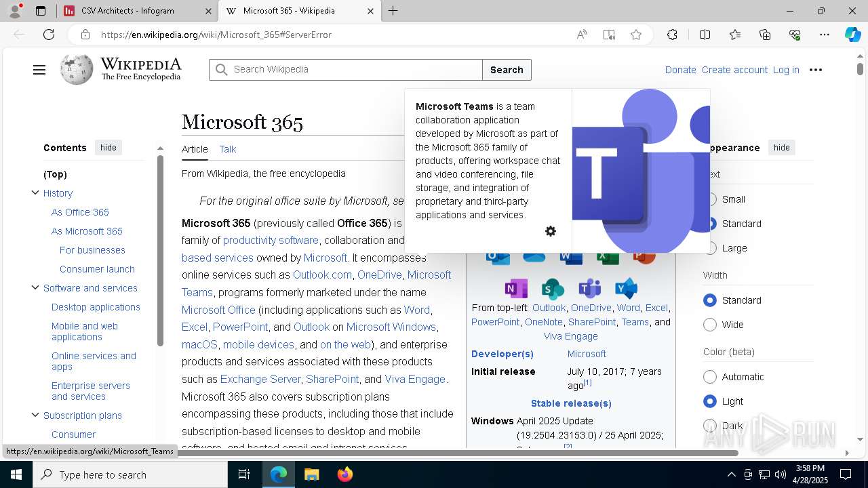
Task: Click the browser address bar URL
Action: pyautogui.click(x=216, y=35)
